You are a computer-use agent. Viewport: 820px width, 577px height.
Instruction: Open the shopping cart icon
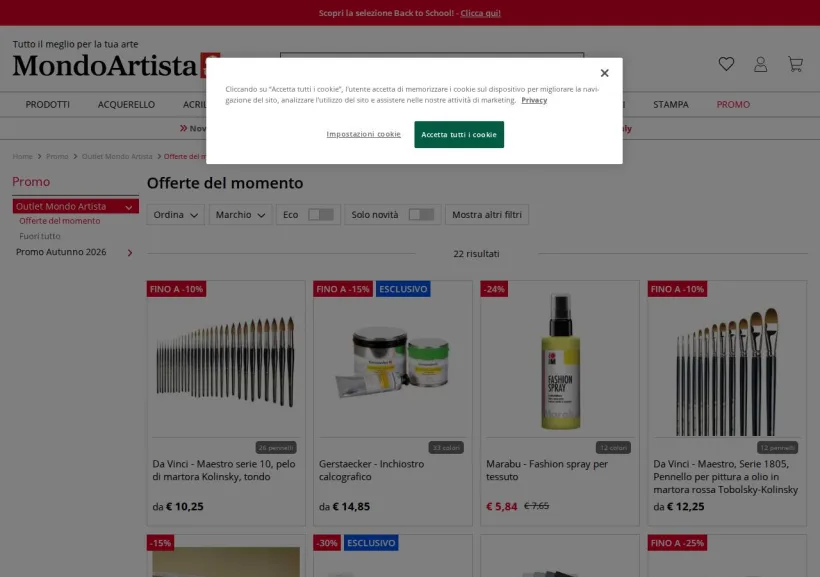[x=795, y=64]
